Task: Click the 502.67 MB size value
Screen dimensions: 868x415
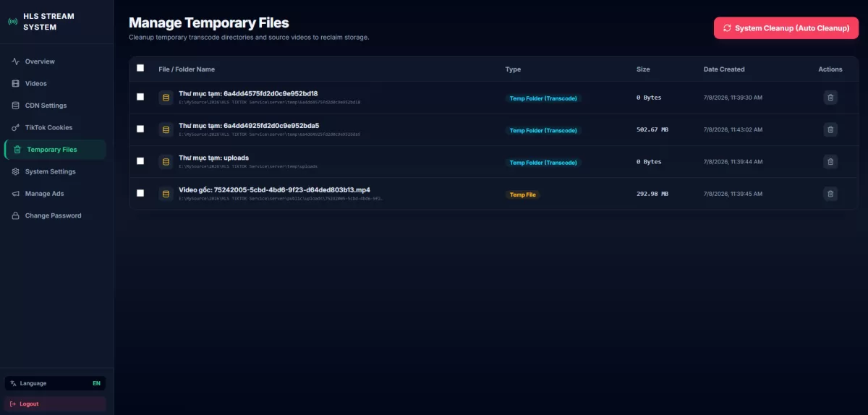Action: pos(652,129)
